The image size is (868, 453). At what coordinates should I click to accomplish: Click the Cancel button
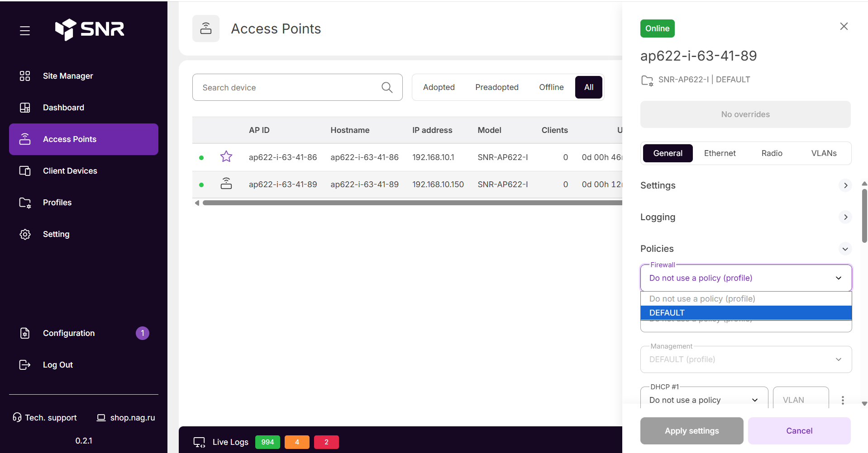point(799,431)
